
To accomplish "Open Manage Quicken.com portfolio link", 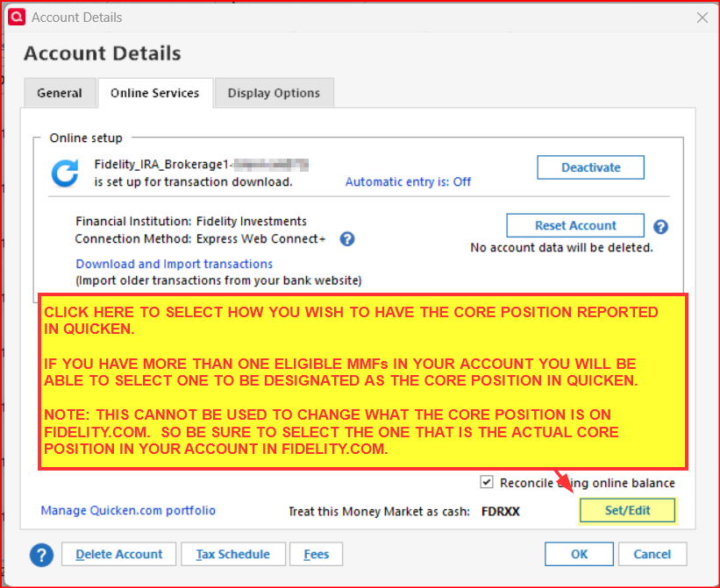I will (128, 511).
